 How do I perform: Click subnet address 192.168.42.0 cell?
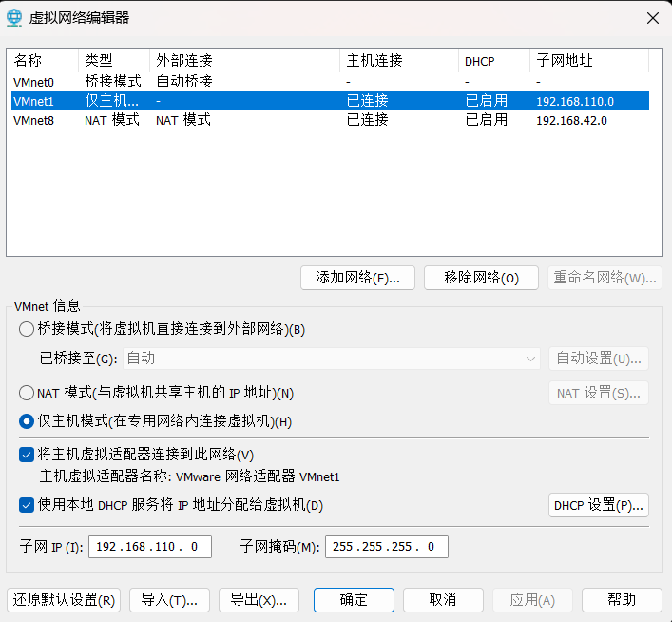coord(571,121)
